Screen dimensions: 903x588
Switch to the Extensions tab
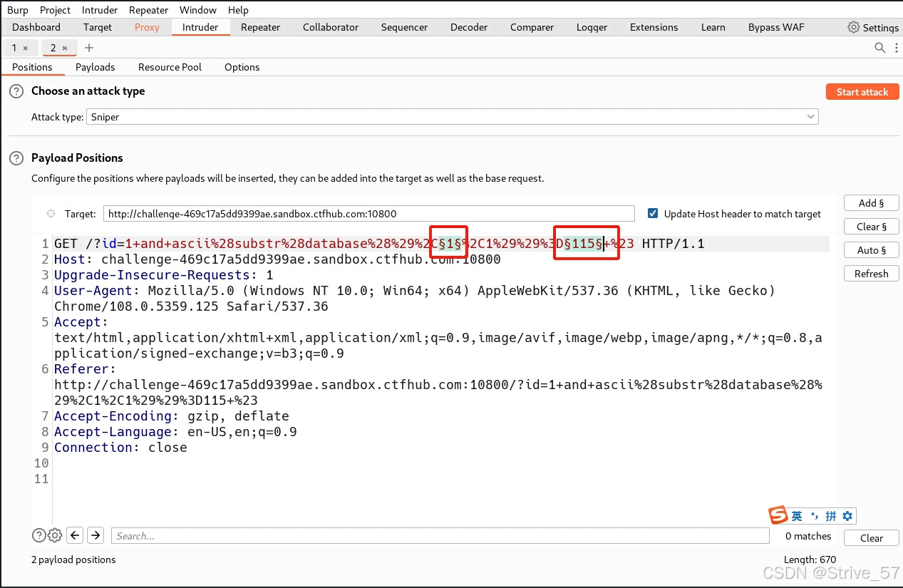pos(654,27)
